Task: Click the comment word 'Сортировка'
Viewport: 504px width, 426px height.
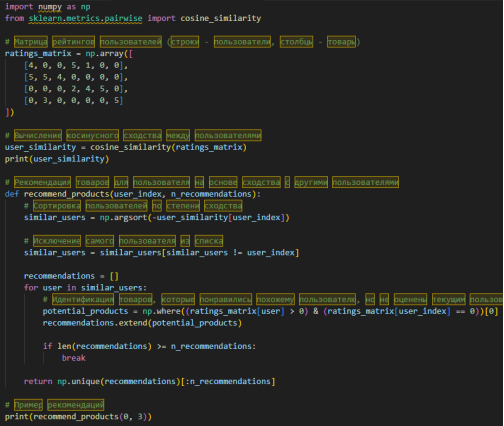Action: [57, 206]
